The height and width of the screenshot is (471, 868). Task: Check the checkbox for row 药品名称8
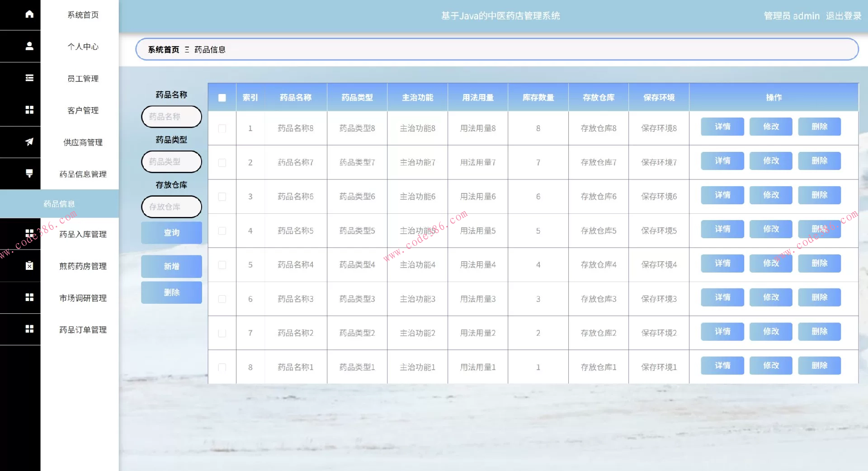pos(222,128)
